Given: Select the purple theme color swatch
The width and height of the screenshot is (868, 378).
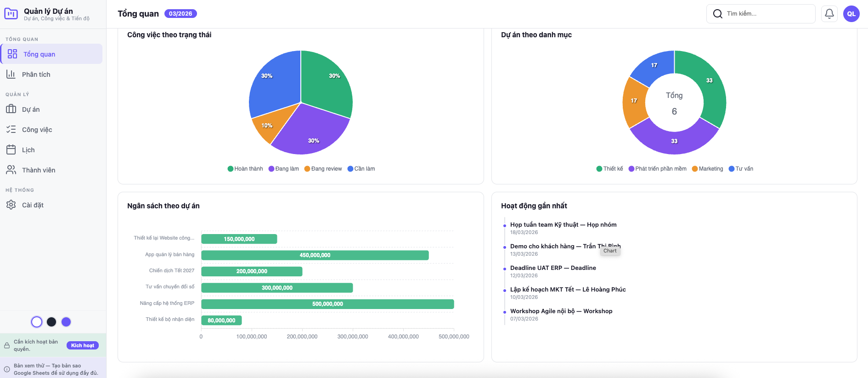Looking at the screenshot, I should [66, 322].
